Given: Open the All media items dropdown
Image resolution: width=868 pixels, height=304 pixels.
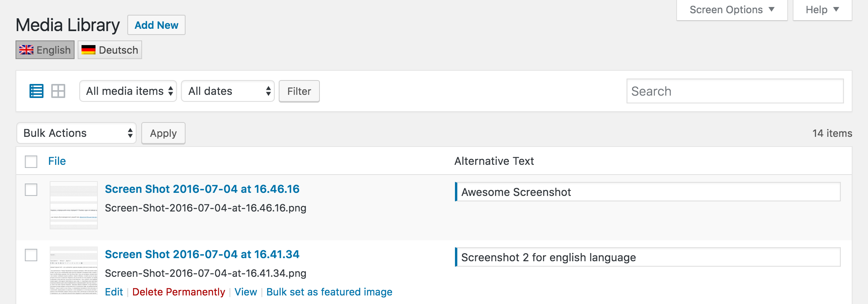Looking at the screenshot, I should (x=128, y=91).
